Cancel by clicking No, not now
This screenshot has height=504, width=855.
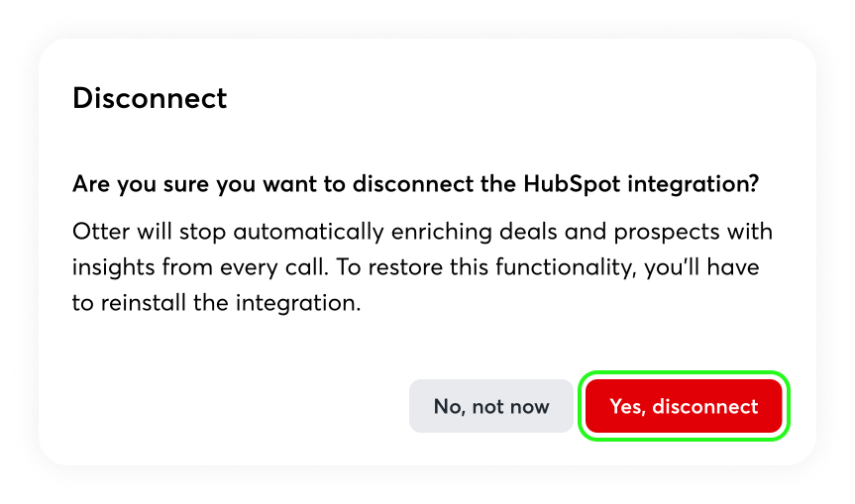point(491,406)
